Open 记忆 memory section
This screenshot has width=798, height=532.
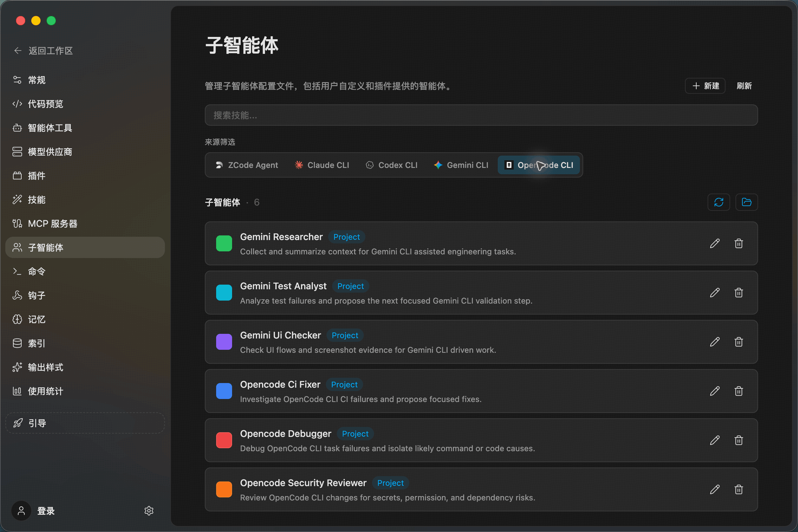click(85, 319)
